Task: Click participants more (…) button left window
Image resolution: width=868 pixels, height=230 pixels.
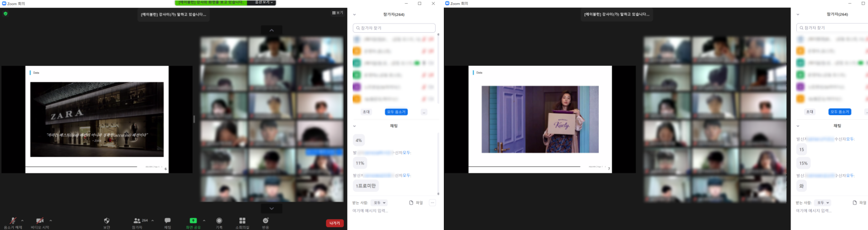Action: 424,112
